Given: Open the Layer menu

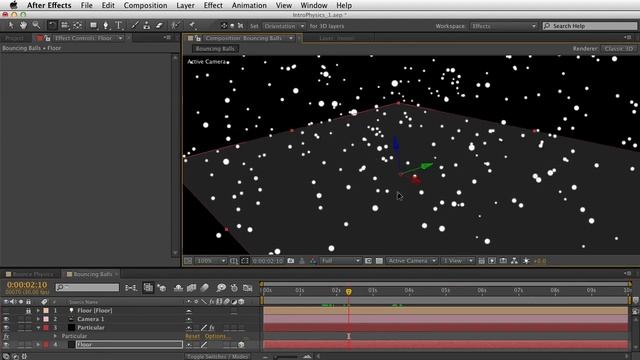Looking at the screenshot, I should pyautogui.click(x=185, y=5).
